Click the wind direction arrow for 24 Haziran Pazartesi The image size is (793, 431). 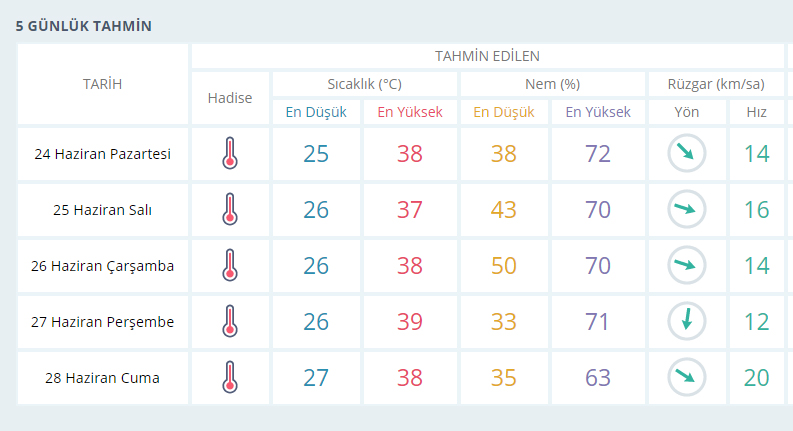click(687, 153)
